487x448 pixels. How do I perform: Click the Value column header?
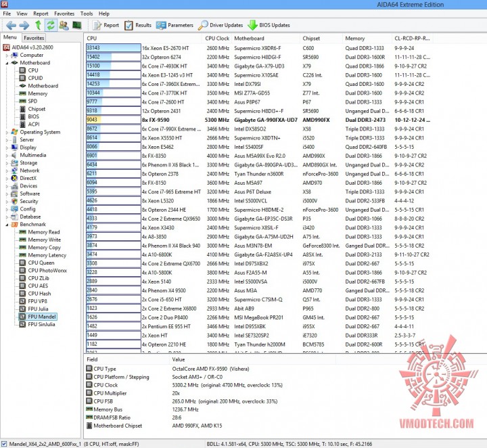tap(252, 359)
